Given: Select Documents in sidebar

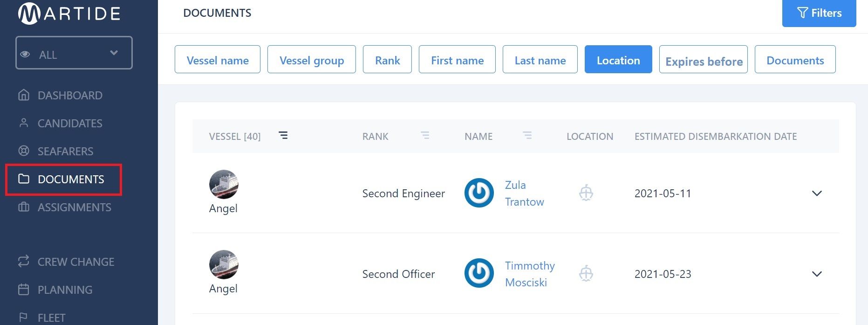Looking at the screenshot, I should point(64,180).
